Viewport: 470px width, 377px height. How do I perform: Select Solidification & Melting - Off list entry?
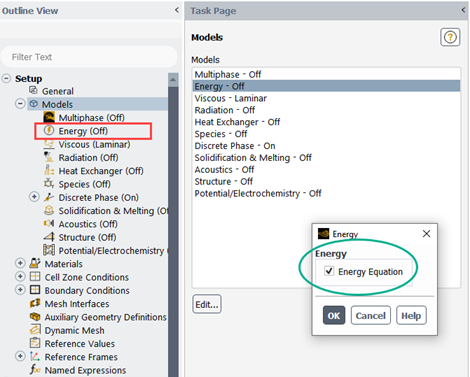pyautogui.click(x=326, y=158)
